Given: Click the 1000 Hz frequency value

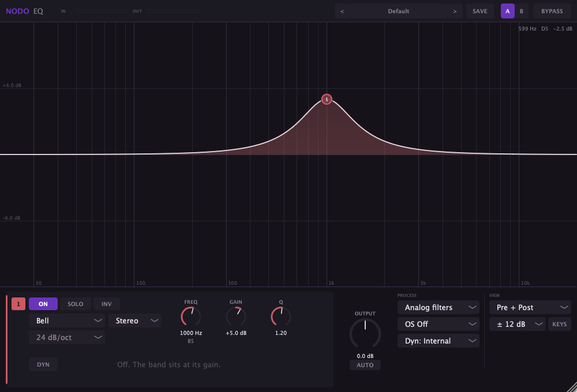Looking at the screenshot, I should click(x=190, y=333).
